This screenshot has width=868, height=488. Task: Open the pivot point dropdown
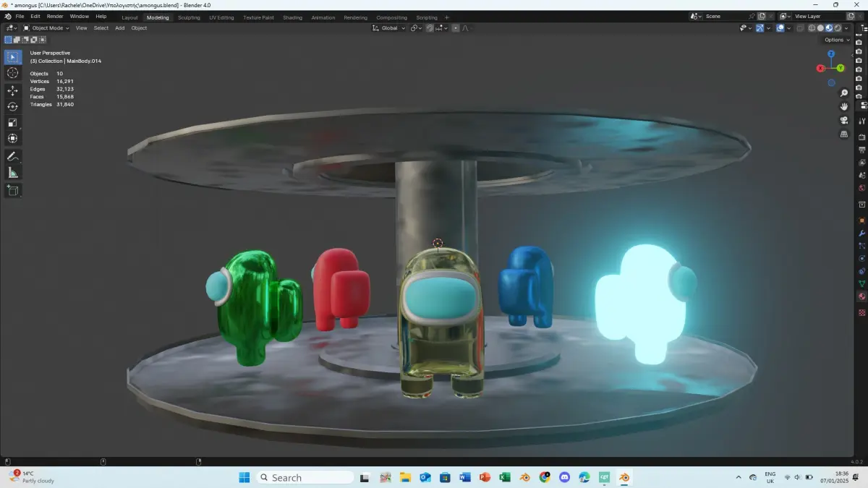click(416, 28)
